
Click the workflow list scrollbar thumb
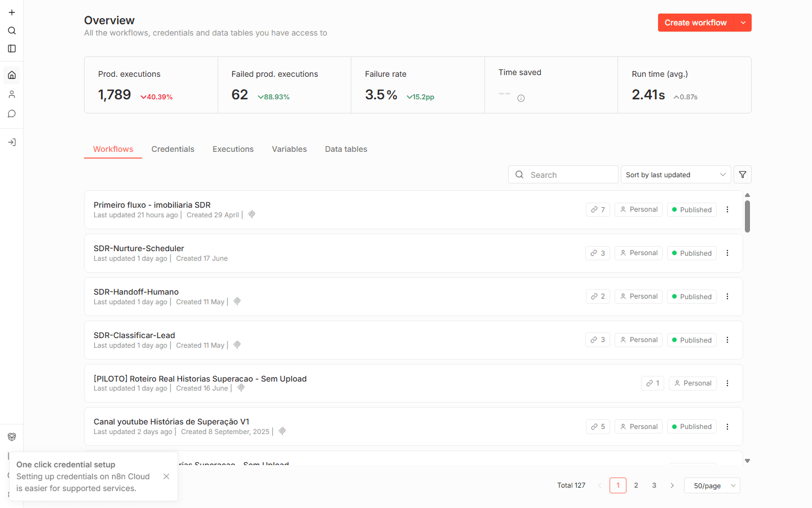pos(747,216)
